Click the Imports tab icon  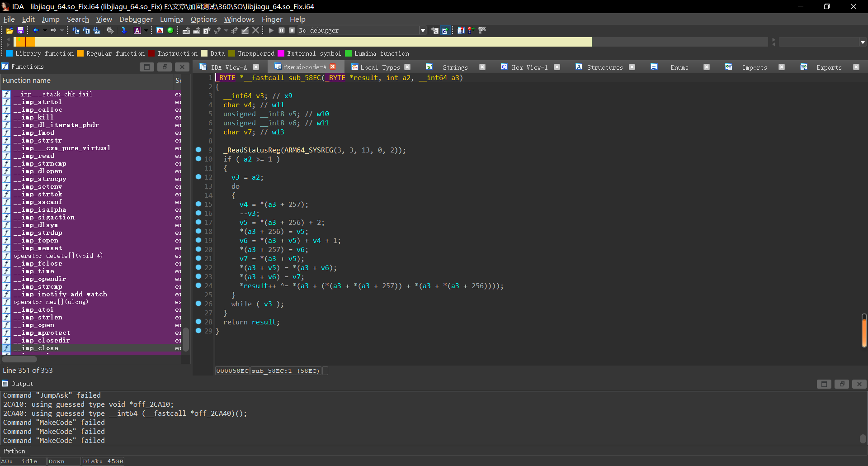[x=728, y=67]
